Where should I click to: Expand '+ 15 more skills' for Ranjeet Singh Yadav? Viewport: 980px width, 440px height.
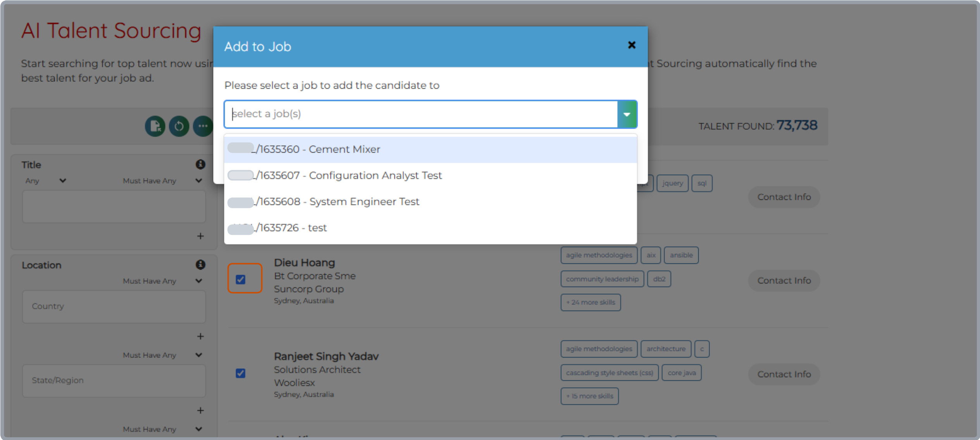[x=589, y=396]
